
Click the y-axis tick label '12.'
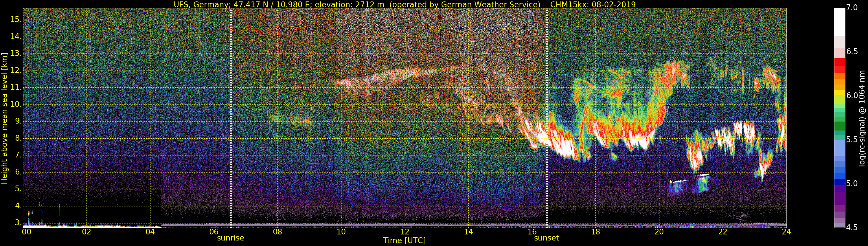click(16, 70)
